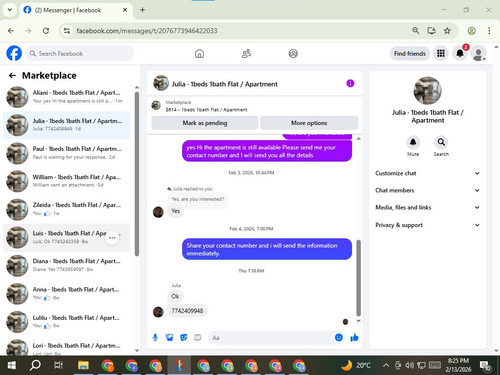Open the GIF picker icon

[x=198, y=338]
